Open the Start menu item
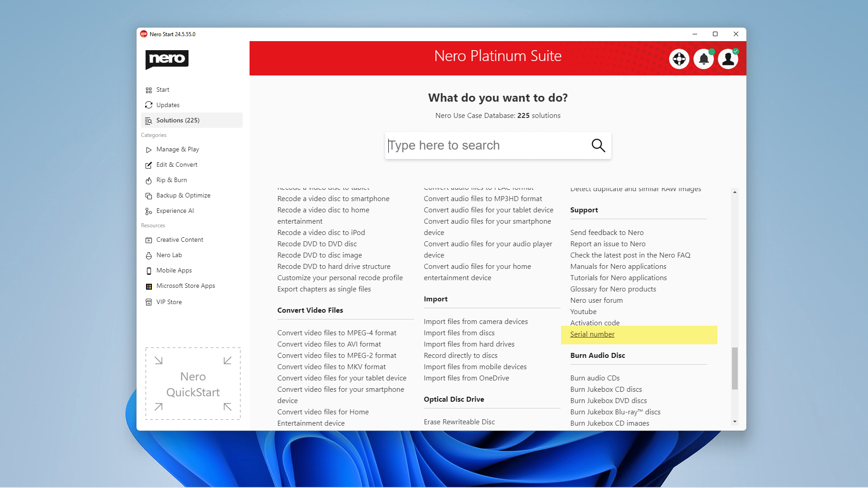Viewport: 868px width, 488px height. 192,89
